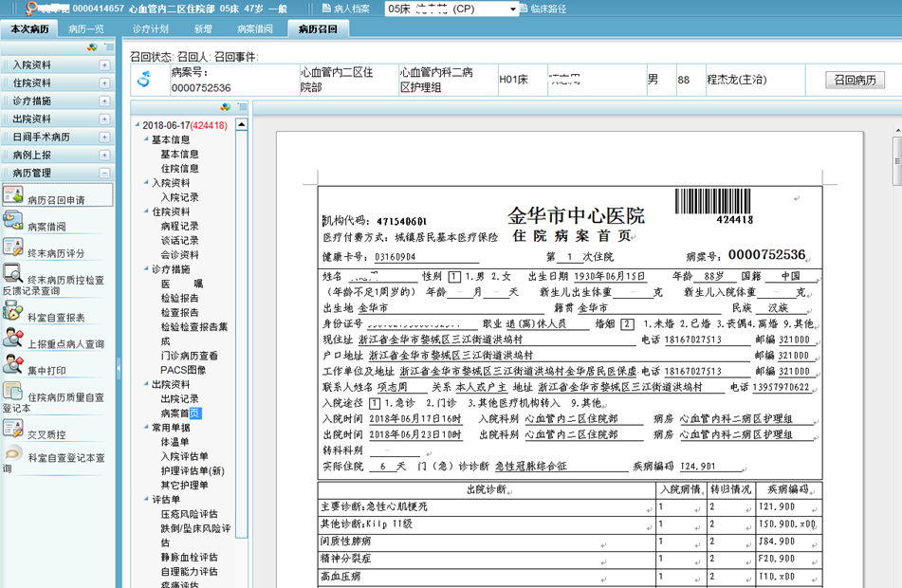Expand the 出院资料 sidebar section
The image size is (902, 588).
pyautogui.click(x=104, y=119)
